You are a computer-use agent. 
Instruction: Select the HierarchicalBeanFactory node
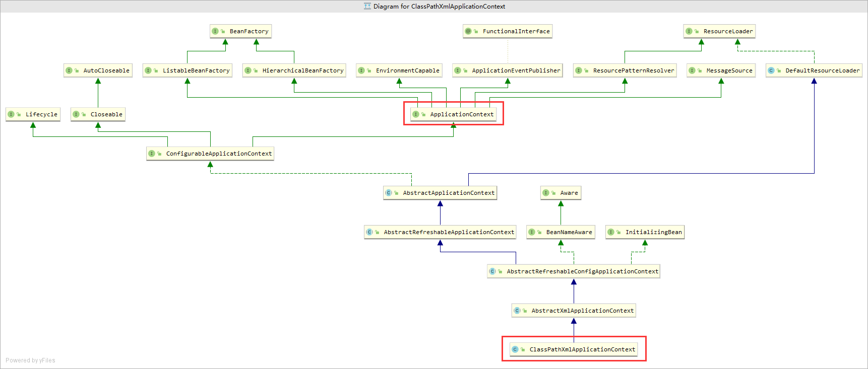[294, 70]
